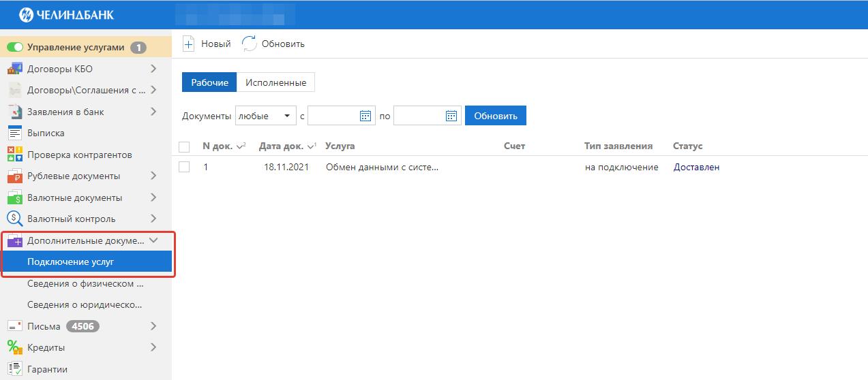
Task: Click the Валютный контроль magnifier icon
Action: coord(15,219)
